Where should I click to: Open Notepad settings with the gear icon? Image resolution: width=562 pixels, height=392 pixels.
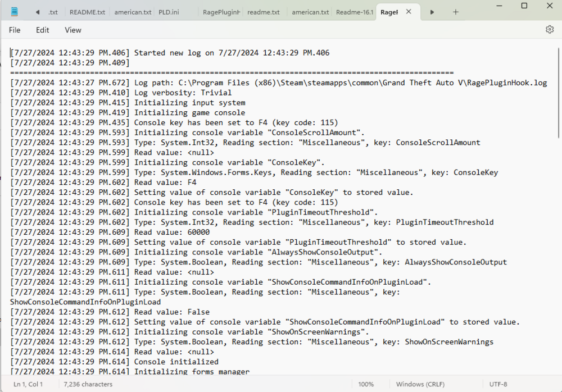[x=550, y=29]
